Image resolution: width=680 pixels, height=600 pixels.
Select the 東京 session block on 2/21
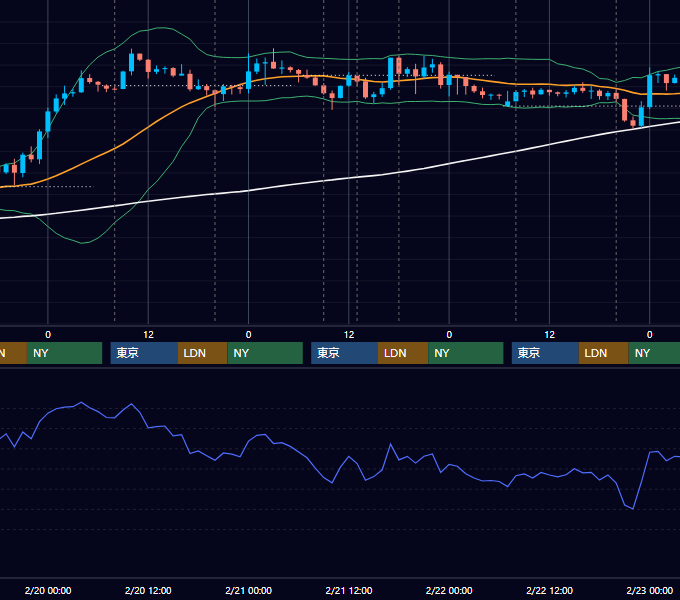click(x=344, y=353)
